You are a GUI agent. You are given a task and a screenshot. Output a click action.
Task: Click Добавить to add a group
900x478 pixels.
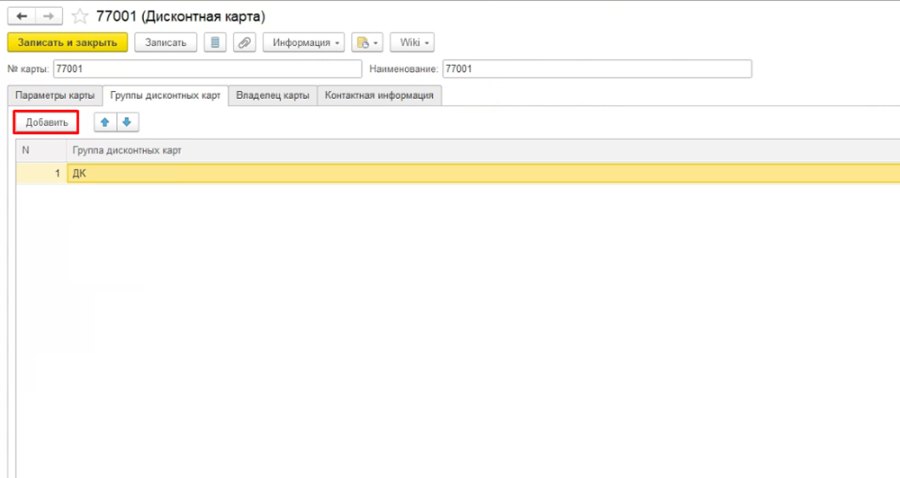pos(46,122)
